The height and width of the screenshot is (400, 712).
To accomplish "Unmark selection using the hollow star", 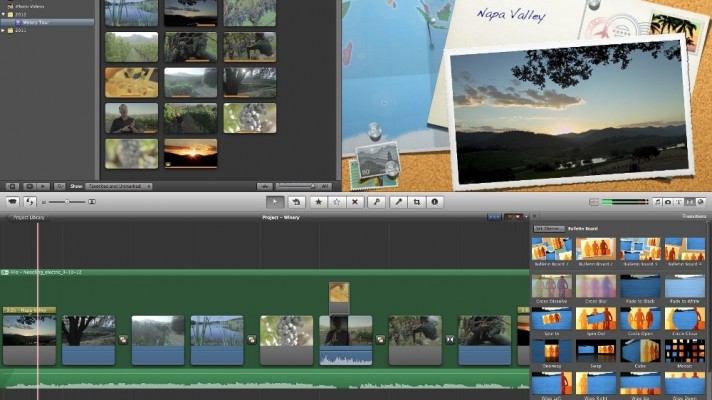I will click(x=336, y=201).
